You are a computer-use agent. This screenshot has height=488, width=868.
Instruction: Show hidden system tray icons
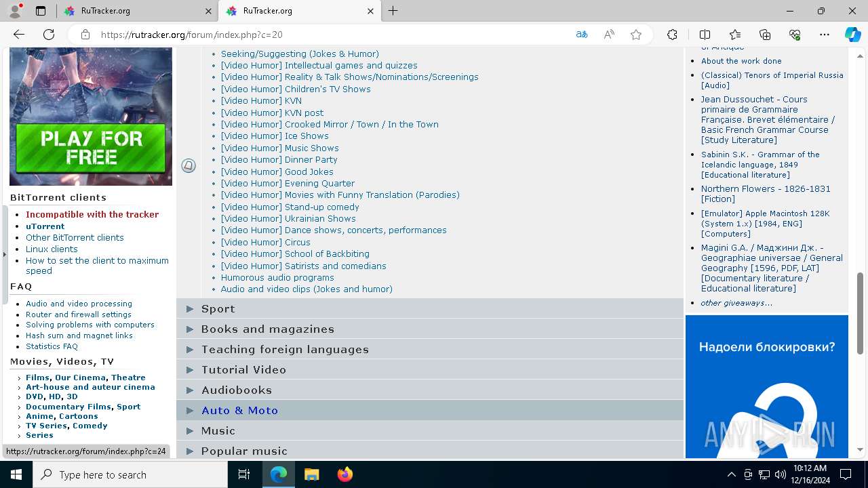(x=731, y=474)
